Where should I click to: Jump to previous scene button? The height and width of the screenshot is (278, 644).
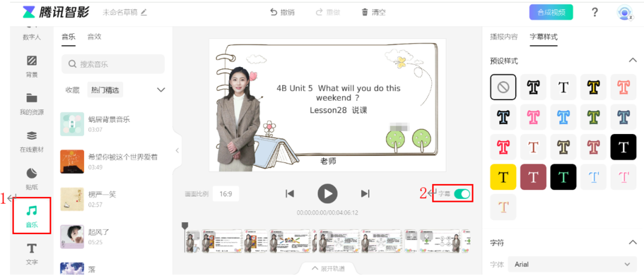pos(290,193)
